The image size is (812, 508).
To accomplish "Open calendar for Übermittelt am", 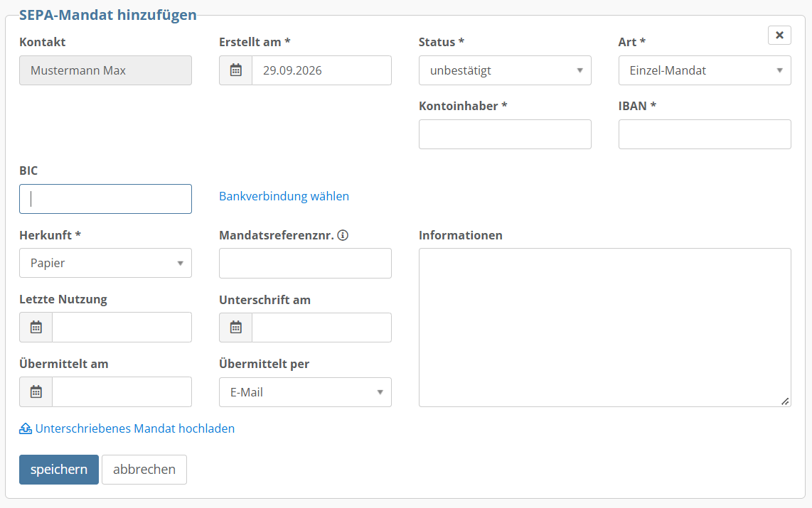I will (x=36, y=391).
